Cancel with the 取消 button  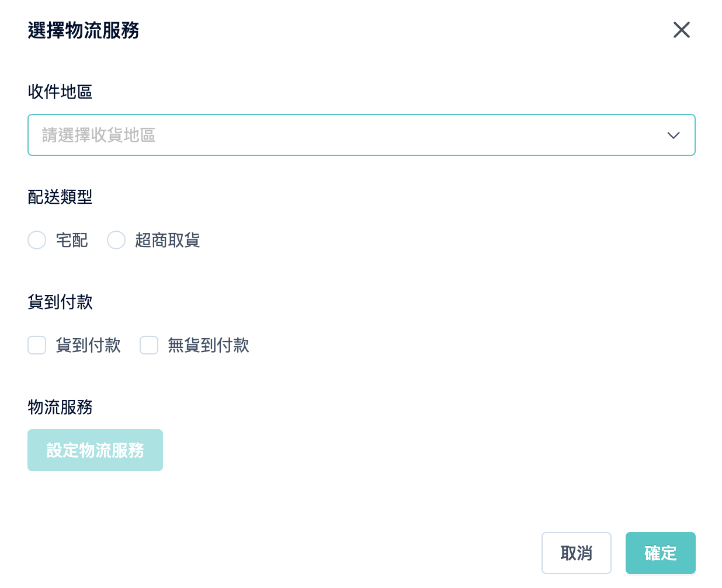(x=577, y=553)
